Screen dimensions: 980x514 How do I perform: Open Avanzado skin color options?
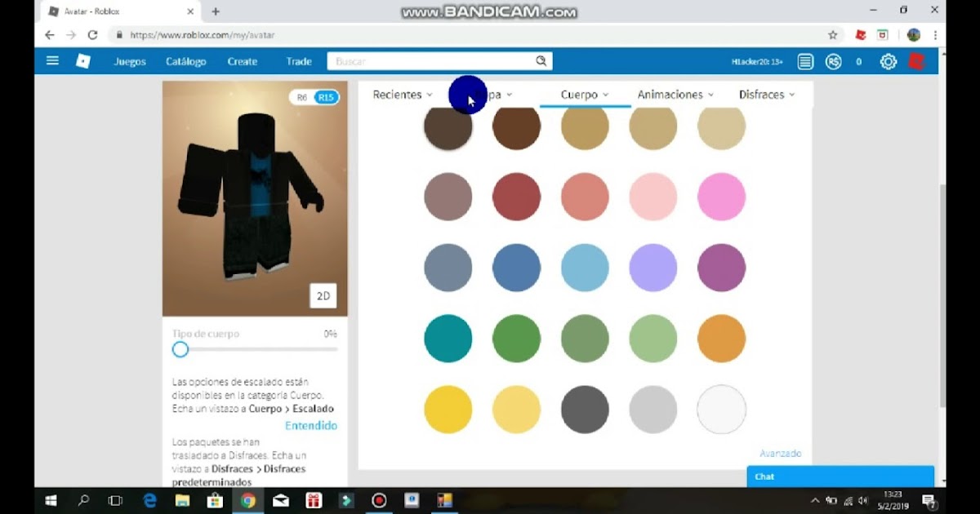781,454
